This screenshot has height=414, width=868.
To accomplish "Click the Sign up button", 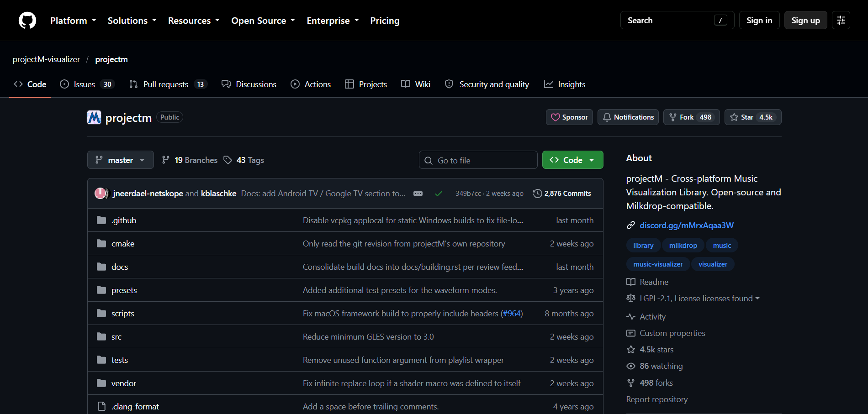I will [806, 20].
